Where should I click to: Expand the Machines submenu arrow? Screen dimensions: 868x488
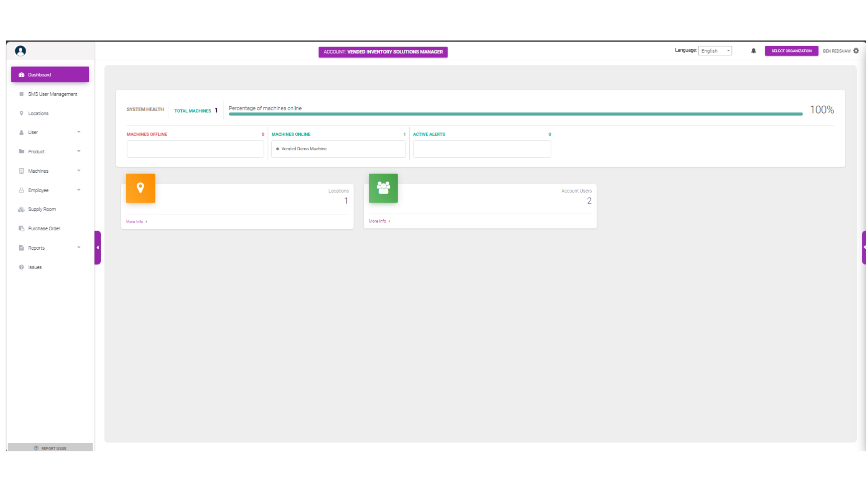click(x=79, y=171)
